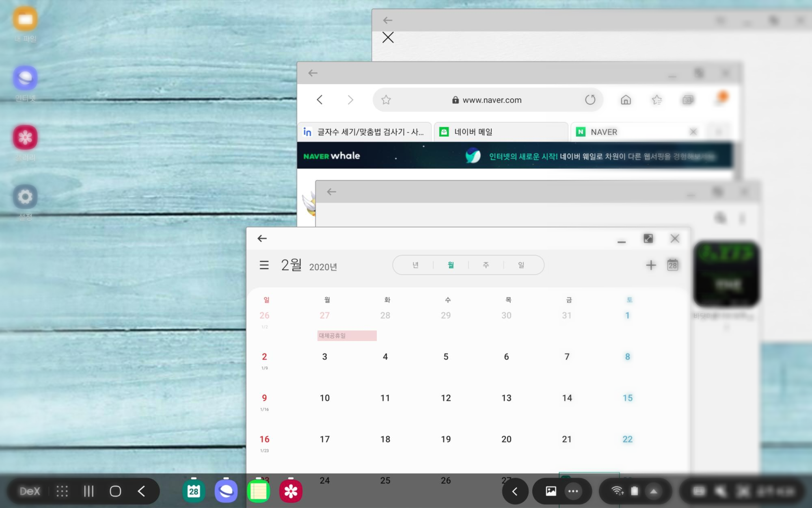The height and width of the screenshot is (508, 812).
Task: Click the 대체공휴일 holiday event
Action: tap(347, 336)
